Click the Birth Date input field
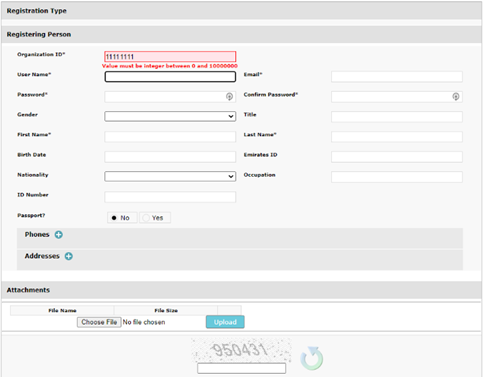The width and height of the screenshot is (483, 377). (x=170, y=157)
